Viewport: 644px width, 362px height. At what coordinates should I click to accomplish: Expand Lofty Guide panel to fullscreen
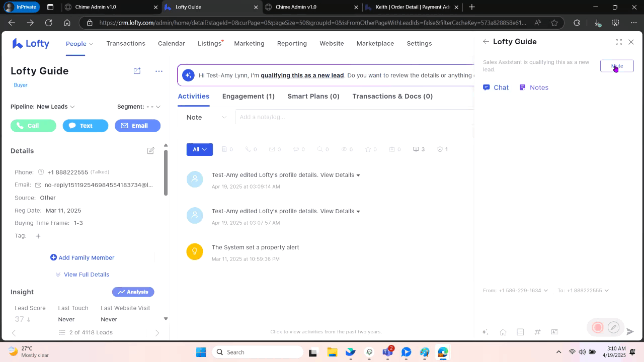(x=619, y=42)
